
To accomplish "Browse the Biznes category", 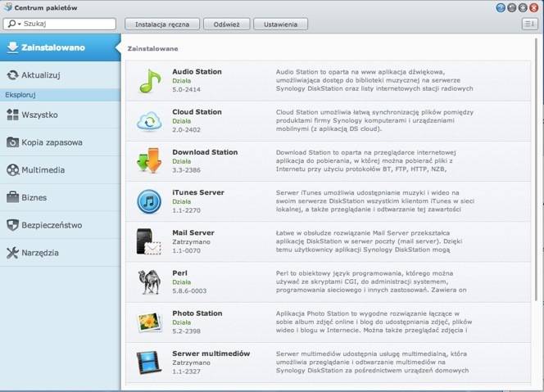I will point(61,197).
